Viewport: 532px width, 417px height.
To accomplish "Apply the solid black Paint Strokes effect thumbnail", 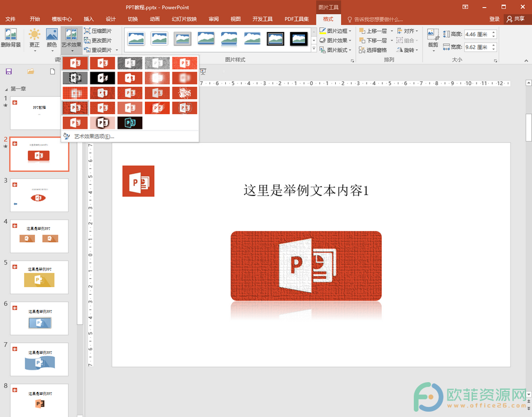I will point(102,78).
